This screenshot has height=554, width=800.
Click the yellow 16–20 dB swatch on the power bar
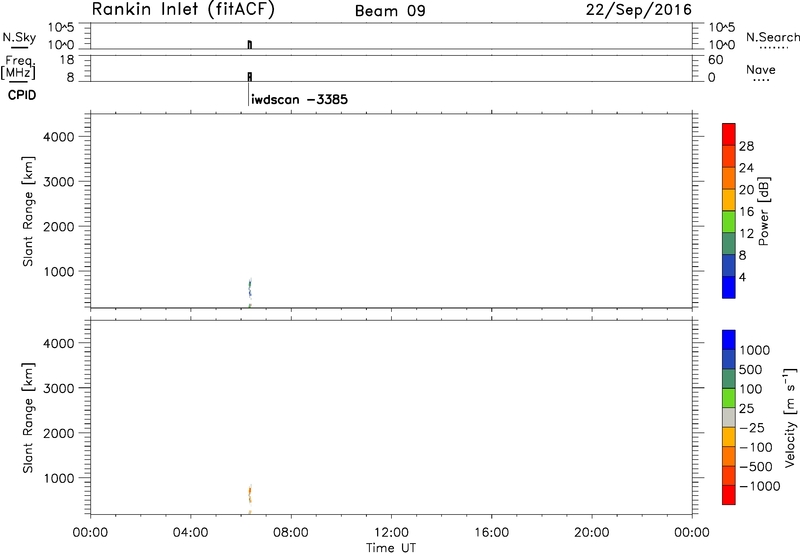point(729,200)
